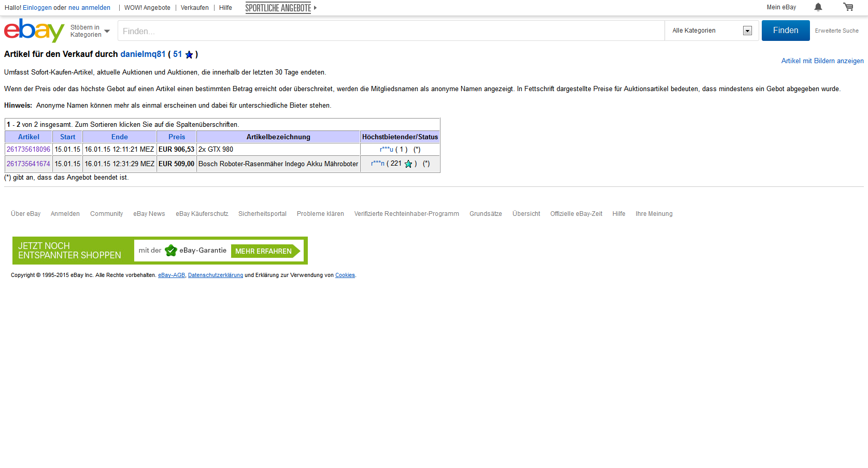Open Verifizierte Rechteinhaber-Programm link
Image resolution: width=868 pixels, height=468 pixels.
[407, 214]
